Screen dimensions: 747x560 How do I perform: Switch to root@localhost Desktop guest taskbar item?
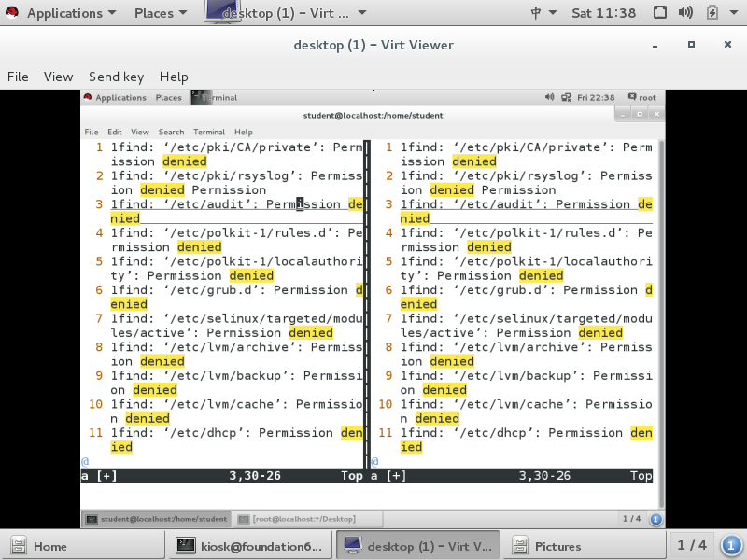click(307, 519)
